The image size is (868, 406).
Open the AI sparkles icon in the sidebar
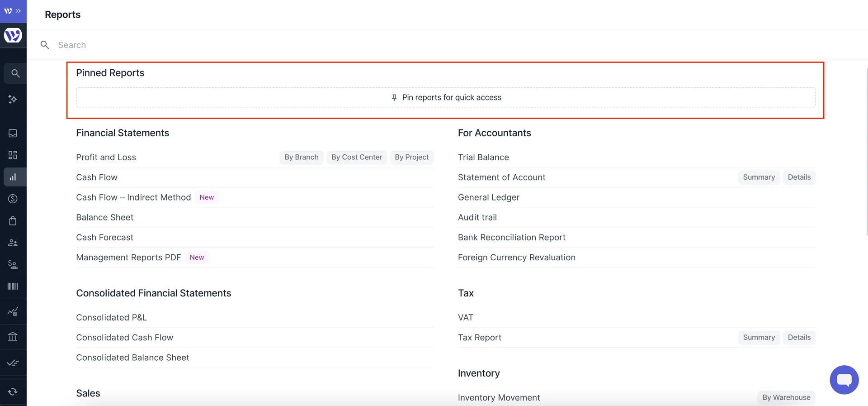(13, 99)
